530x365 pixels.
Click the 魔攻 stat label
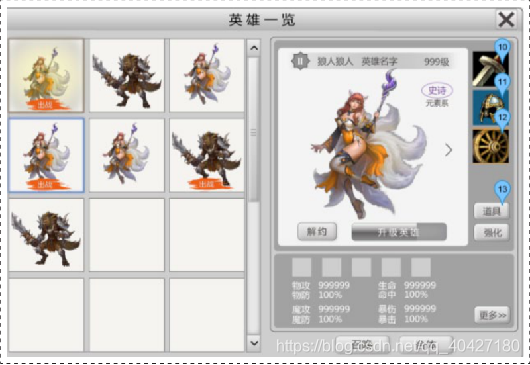click(301, 309)
